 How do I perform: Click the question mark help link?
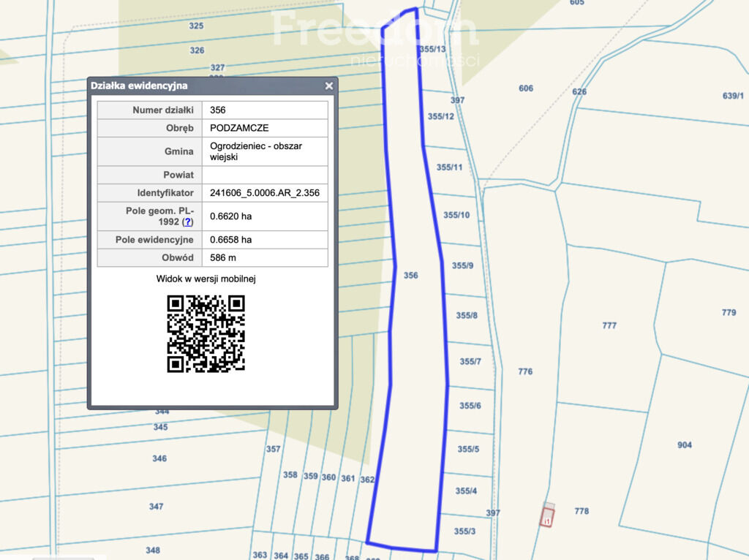tap(188, 222)
